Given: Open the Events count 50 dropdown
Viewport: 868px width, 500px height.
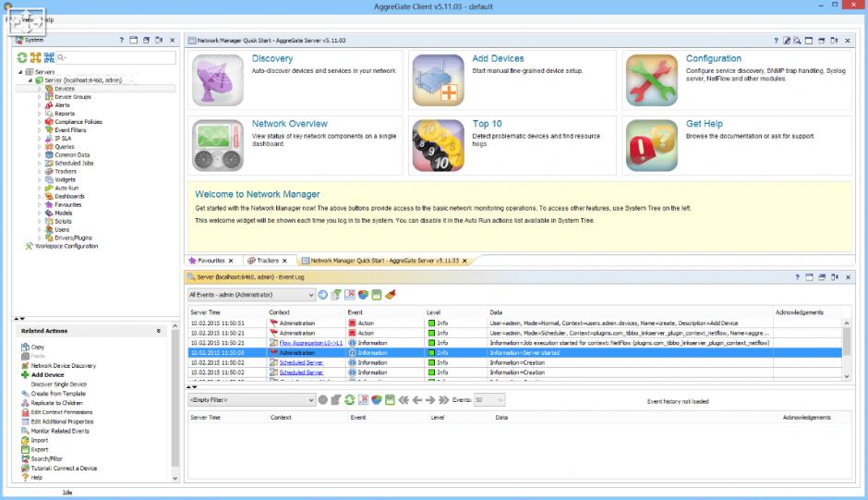Looking at the screenshot, I should [488, 399].
